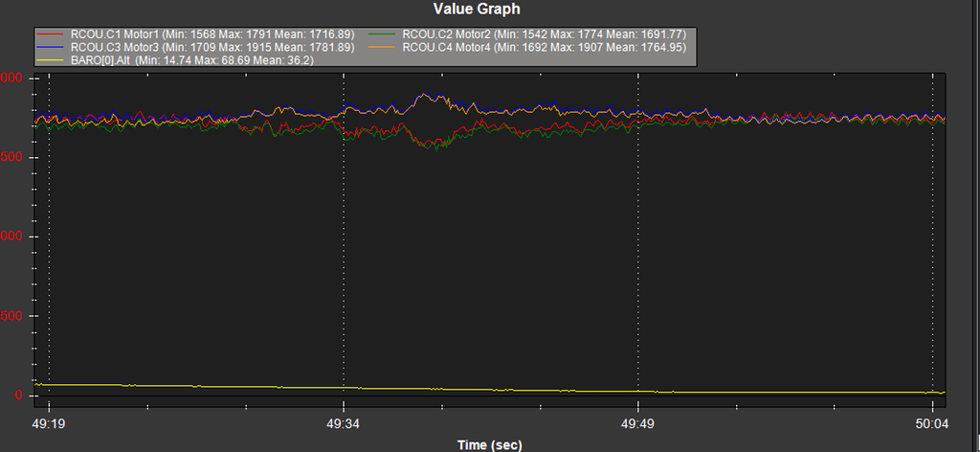
Task: Click the blue Motor3 legend line swatch
Action: pos(51,47)
